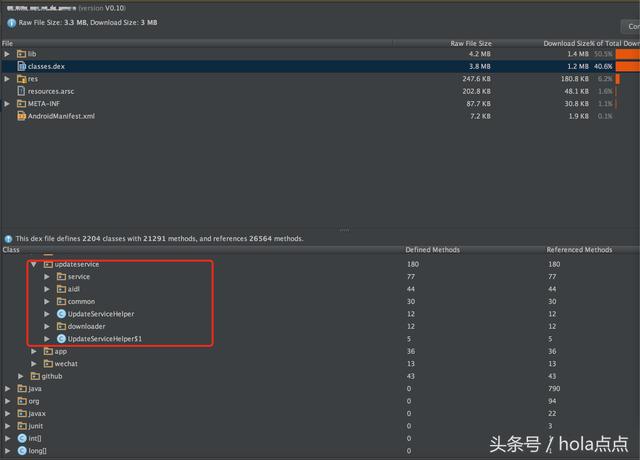Click the downloader package icon

(61, 327)
